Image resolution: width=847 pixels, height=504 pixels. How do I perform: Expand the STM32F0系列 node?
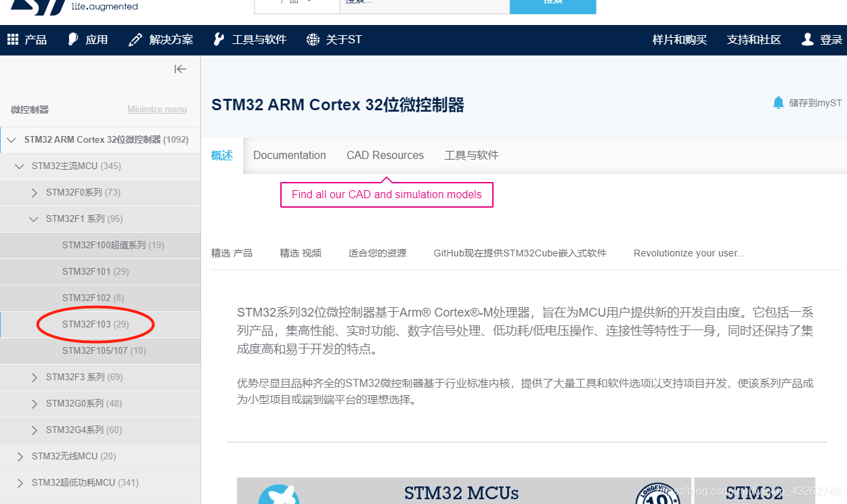34,193
